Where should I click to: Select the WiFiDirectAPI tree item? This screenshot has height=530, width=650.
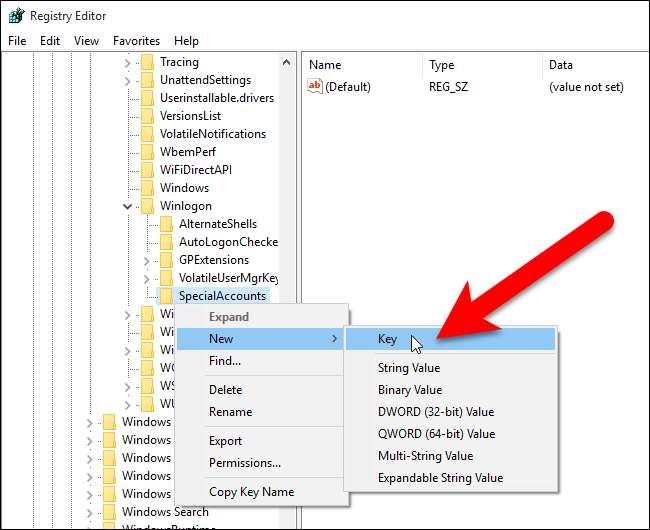196,170
